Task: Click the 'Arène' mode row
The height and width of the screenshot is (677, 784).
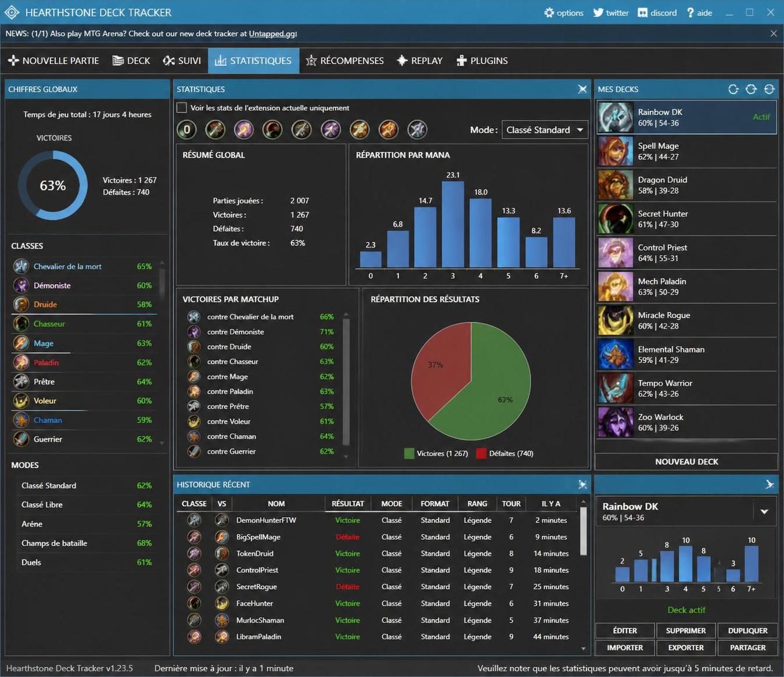Action: (87, 524)
